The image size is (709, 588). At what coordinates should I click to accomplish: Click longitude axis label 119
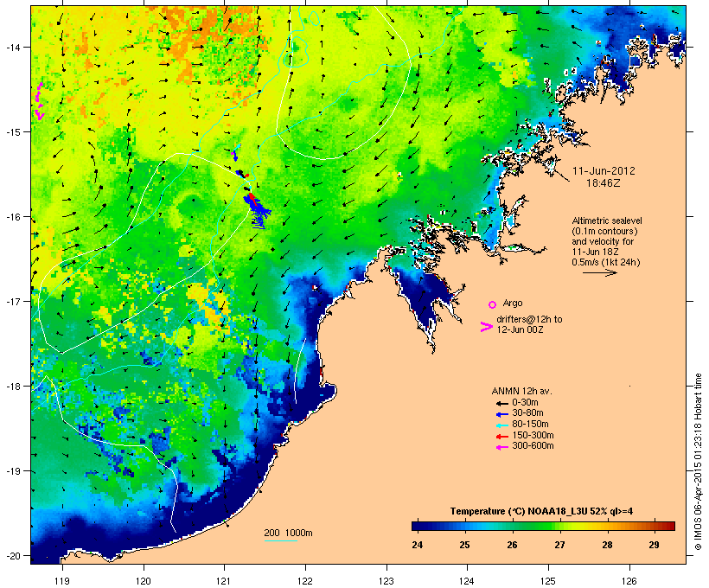(x=62, y=581)
